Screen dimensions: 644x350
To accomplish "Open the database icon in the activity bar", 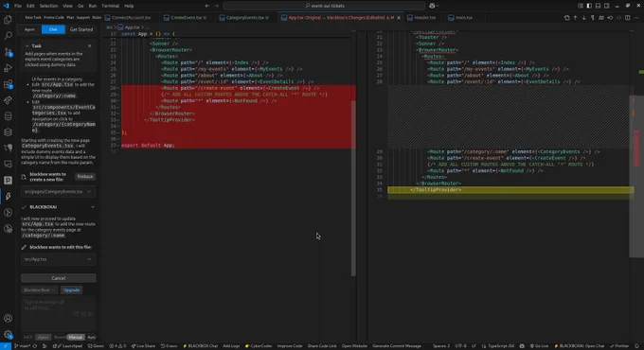I will tap(8, 116).
